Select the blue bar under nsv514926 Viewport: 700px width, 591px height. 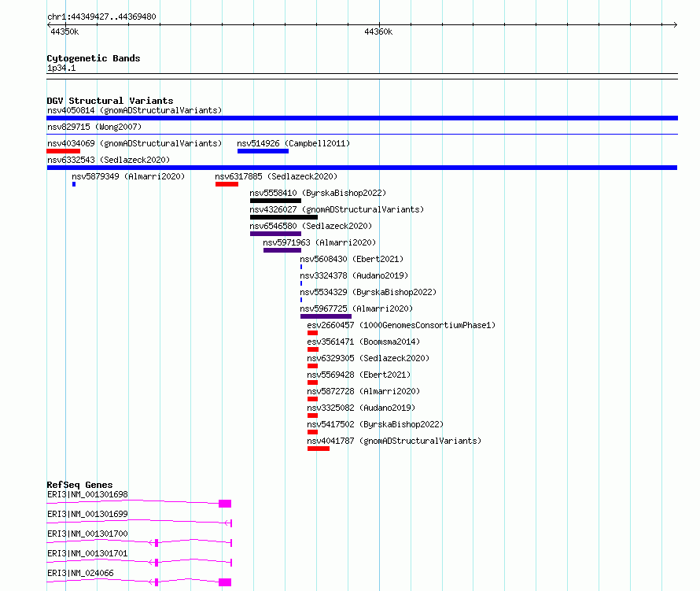(x=263, y=151)
